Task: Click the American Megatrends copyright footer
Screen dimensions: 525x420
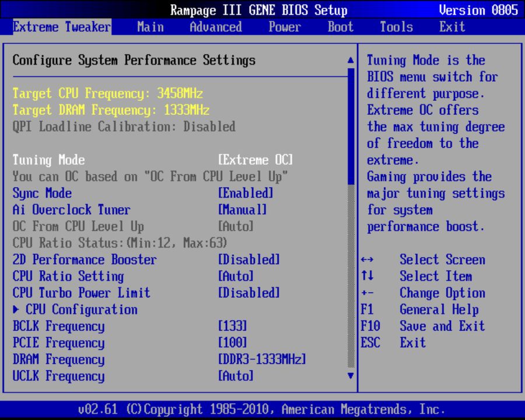Action: pyautogui.click(x=261, y=409)
